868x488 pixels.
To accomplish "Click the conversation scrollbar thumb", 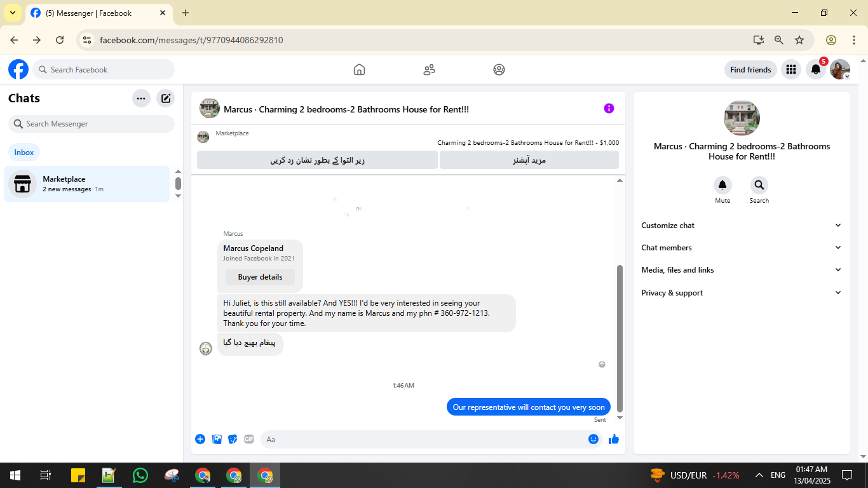I will coord(620,339).
